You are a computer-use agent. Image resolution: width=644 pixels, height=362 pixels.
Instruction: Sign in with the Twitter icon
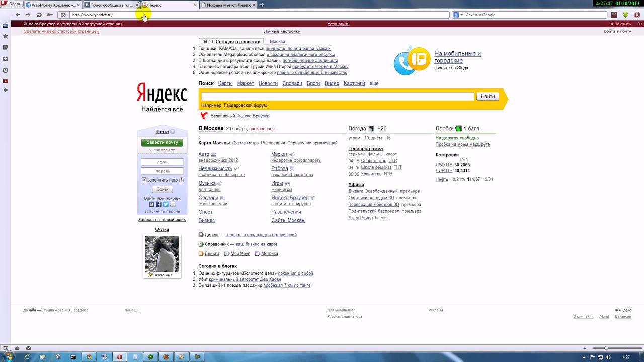(166, 205)
